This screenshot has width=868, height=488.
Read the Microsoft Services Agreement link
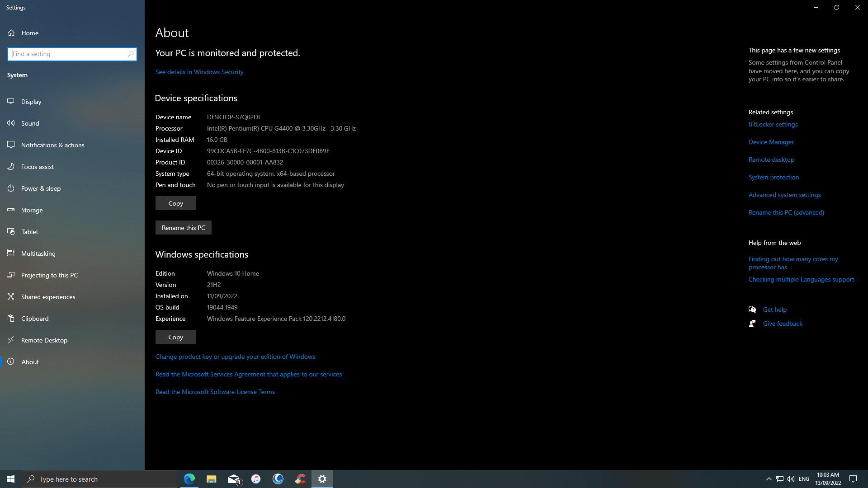[x=249, y=374]
